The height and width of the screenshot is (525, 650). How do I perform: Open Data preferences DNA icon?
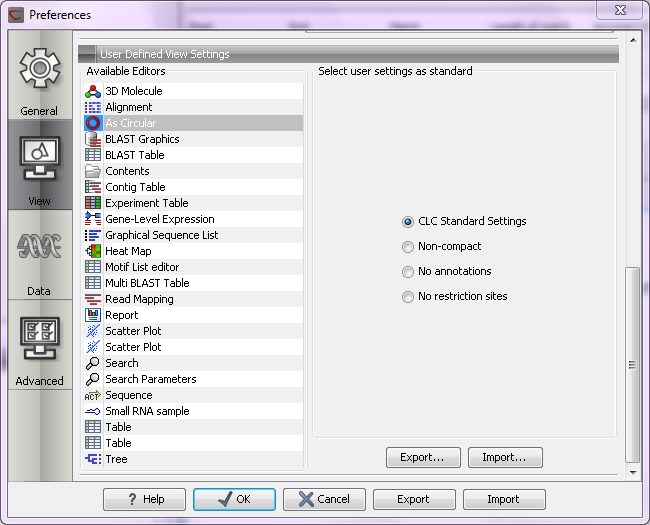(39, 245)
